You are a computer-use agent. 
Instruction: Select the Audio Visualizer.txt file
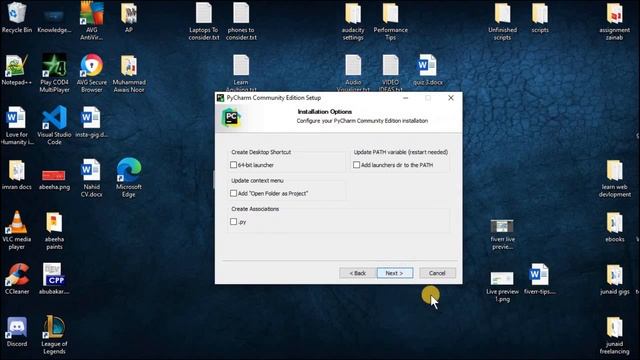353,73
